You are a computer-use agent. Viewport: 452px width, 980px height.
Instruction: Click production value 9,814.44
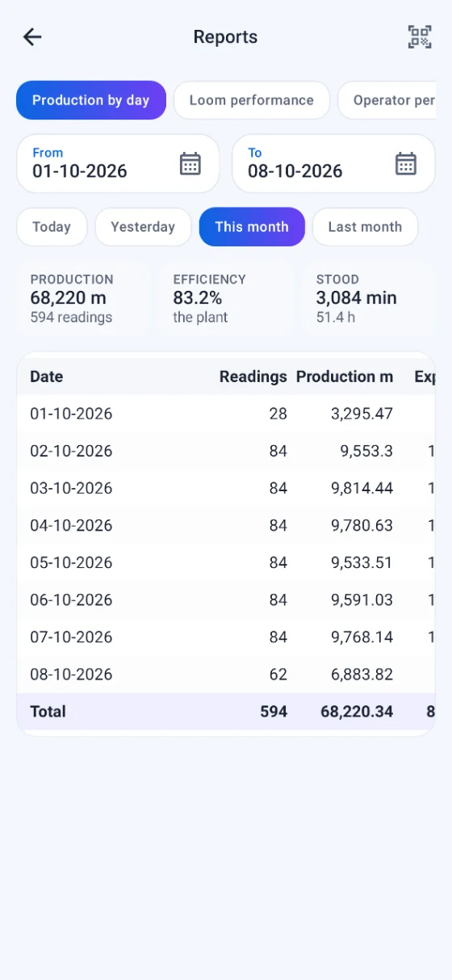click(x=362, y=488)
